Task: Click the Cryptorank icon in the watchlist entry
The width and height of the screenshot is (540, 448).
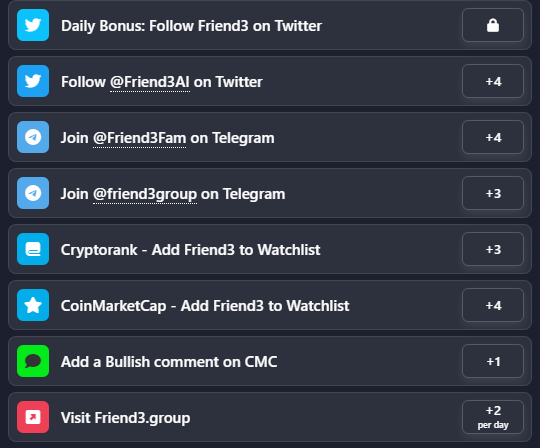Action: (x=33, y=249)
